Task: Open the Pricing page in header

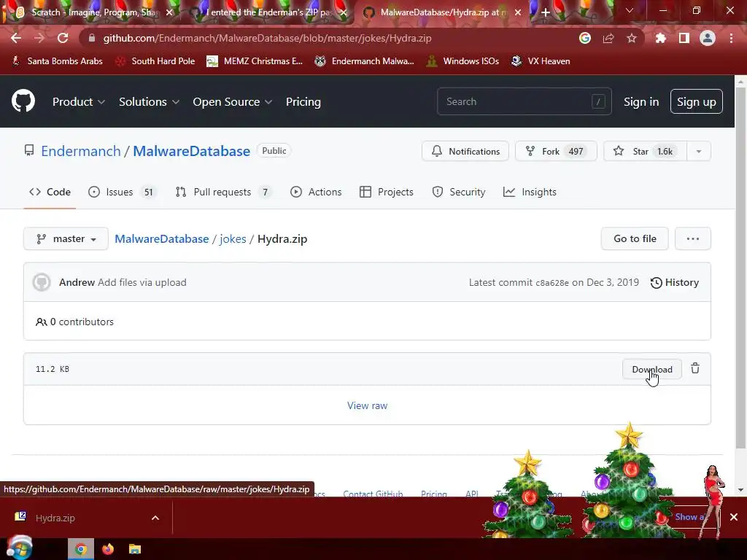Action: click(303, 102)
